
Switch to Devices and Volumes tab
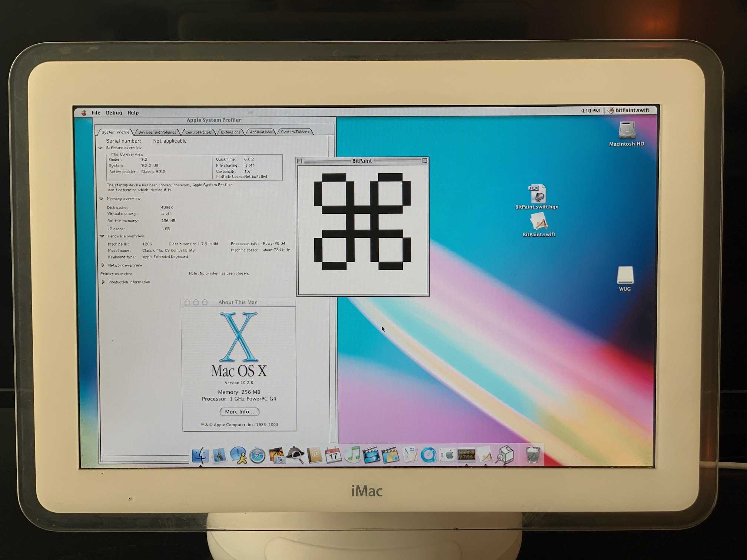[157, 132]
